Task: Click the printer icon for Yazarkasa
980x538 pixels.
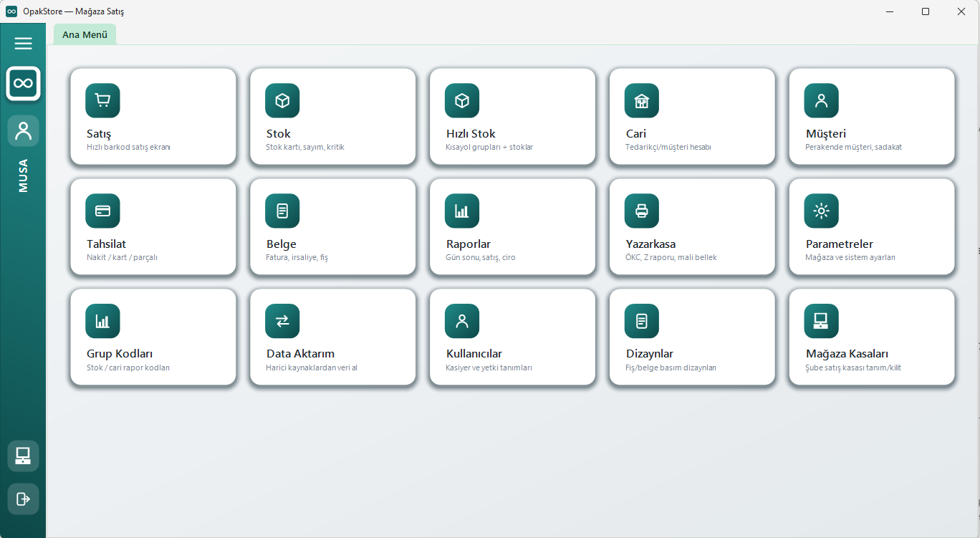Action: click(x=642, y=211)
